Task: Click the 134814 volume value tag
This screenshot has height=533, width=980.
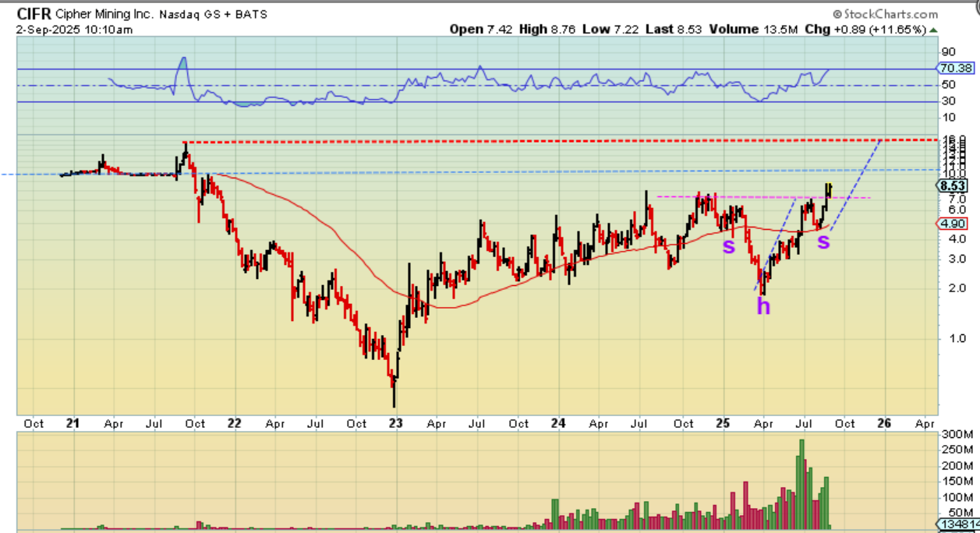Action: point(957,524)
